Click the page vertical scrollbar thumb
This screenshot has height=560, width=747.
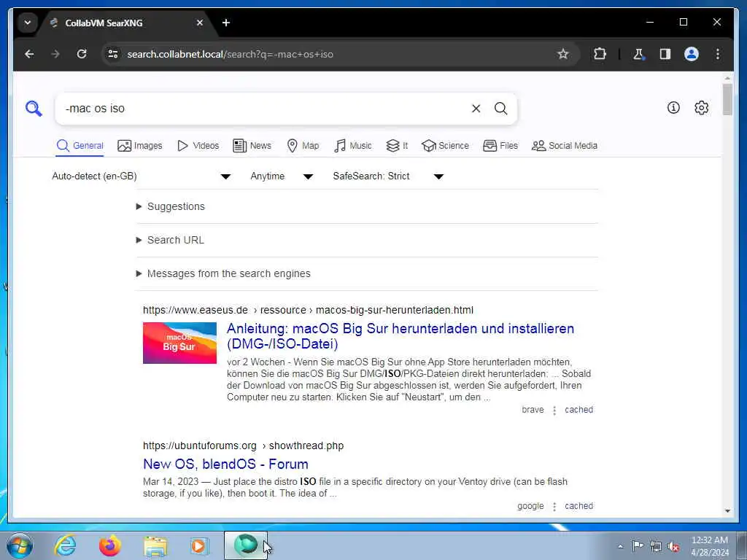click(727, 99)
